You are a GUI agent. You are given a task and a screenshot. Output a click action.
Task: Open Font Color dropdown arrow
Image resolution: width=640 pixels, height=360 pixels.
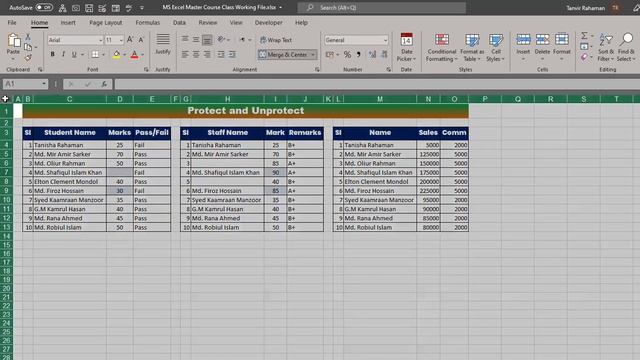tap(142, 55)
